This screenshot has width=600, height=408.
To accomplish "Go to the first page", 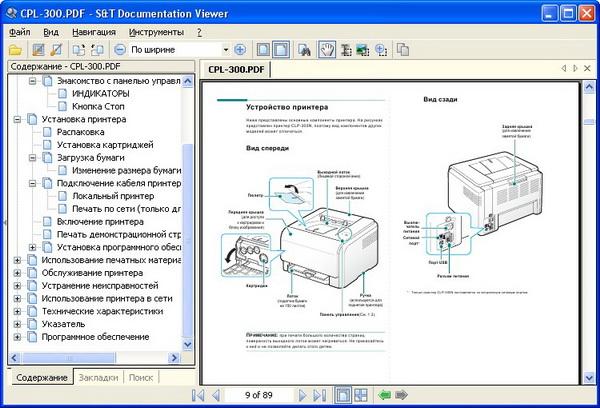I will coord(198,395).
